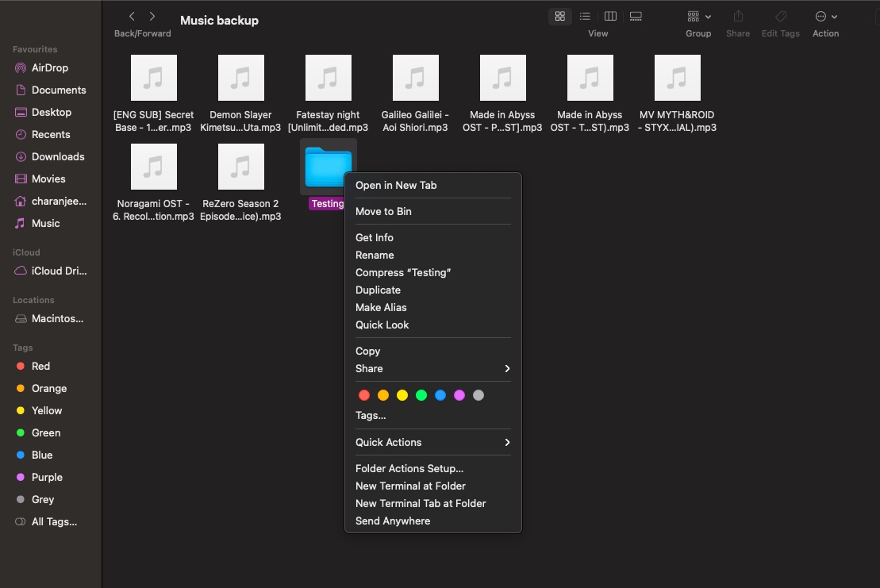Choose Get Info from the context menu
The height and width of the screenshot is (588, 880).
click(x=374, y=237)
